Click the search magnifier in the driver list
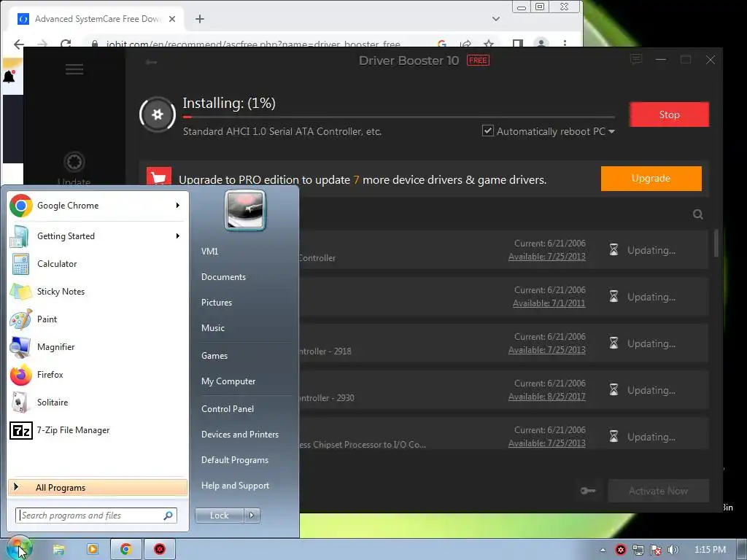This screenshot has width=747, height=560. pyautogui.click(x=698, y=214)
